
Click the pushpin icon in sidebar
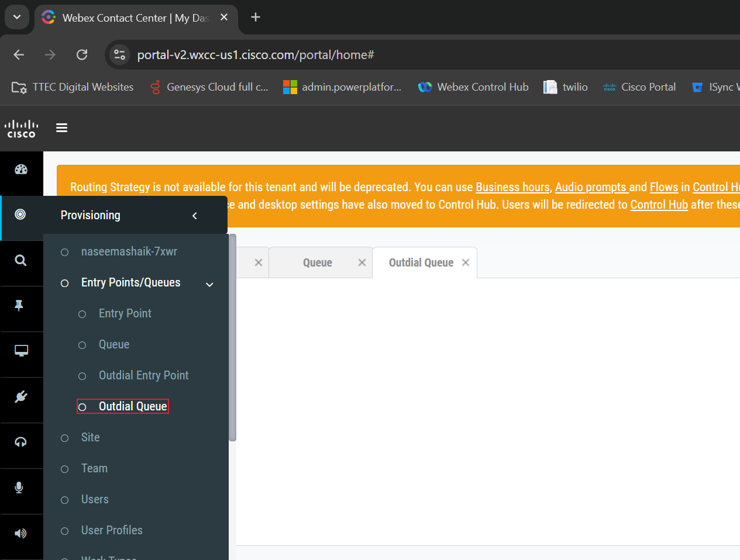pyautogui.click(x=19, y=305)
